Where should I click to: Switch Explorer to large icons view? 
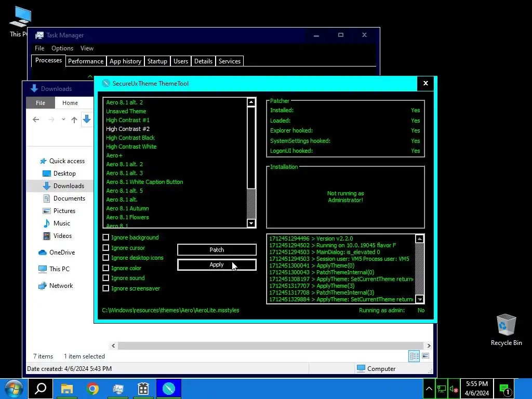(425, 356)
